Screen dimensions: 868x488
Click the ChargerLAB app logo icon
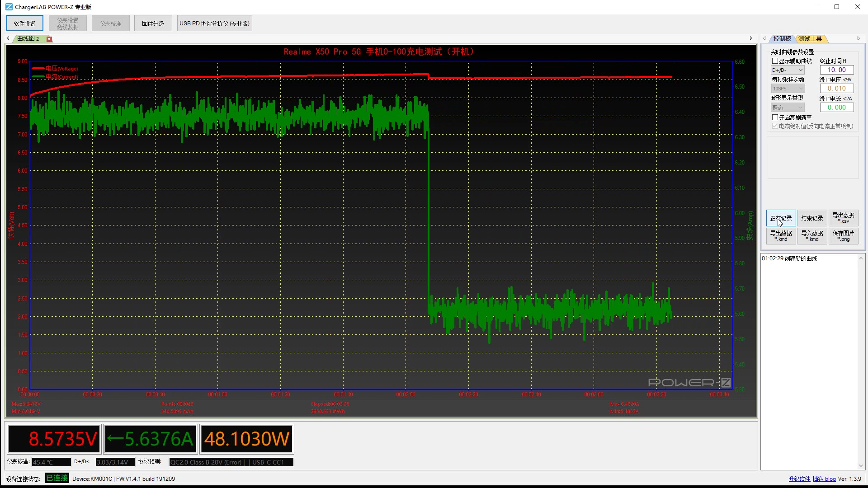tap(9, 7)
